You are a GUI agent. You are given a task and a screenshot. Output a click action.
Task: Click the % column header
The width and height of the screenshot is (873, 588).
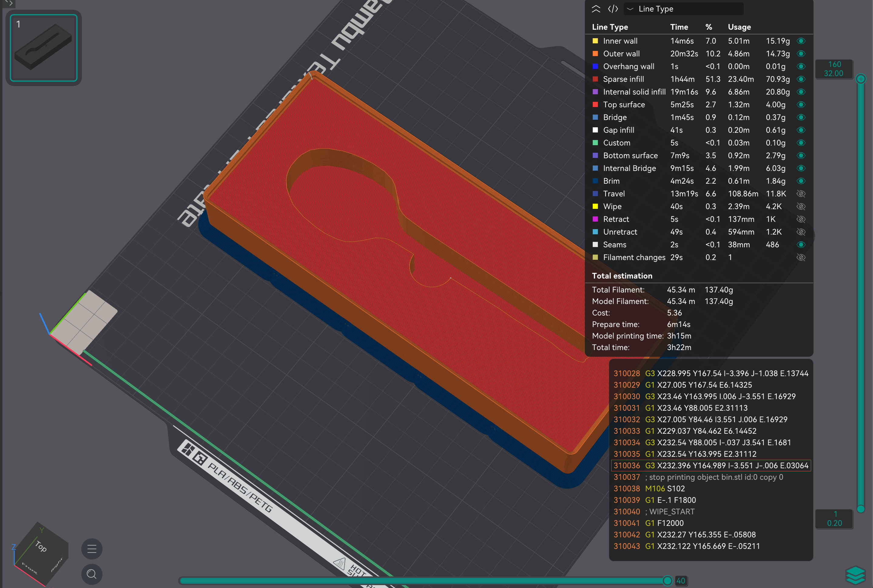(x=709, y=27)
